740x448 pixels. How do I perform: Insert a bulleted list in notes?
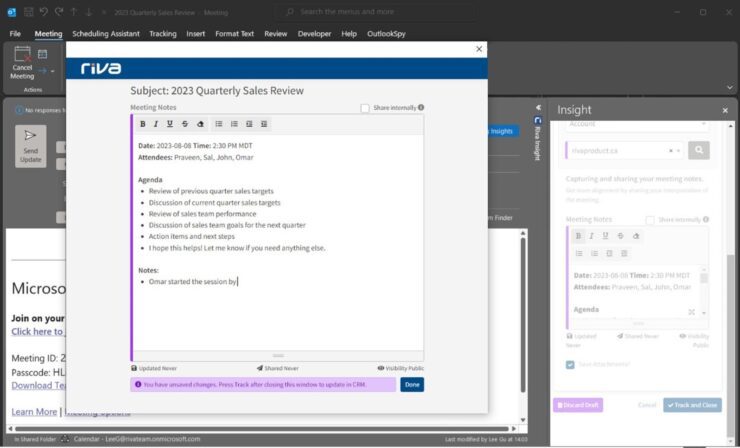click(219, 124)
